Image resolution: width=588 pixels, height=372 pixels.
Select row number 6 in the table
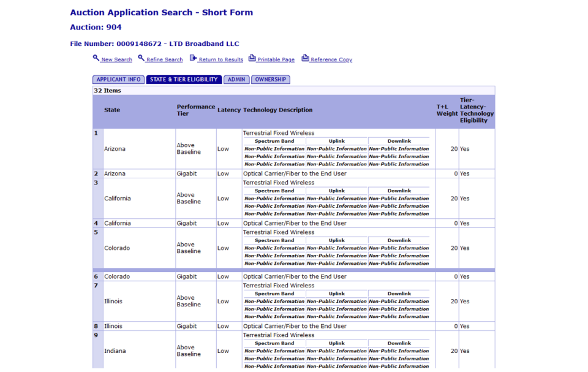96,276
